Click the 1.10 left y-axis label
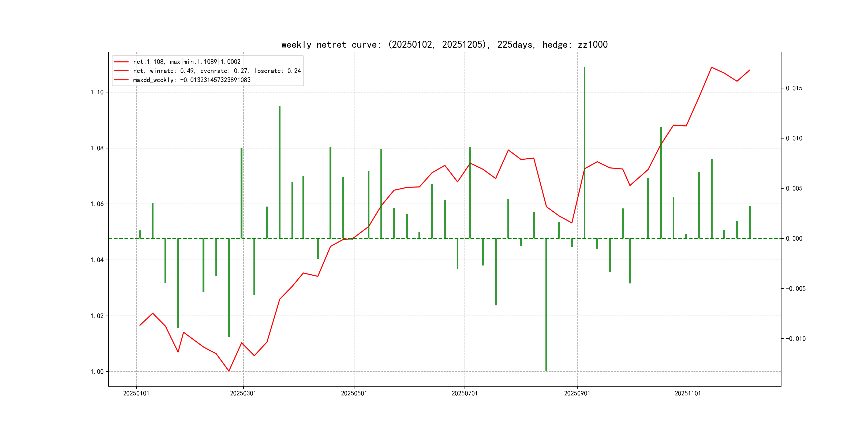The width and height of the screenshot is (868, 434). point(97,92)
